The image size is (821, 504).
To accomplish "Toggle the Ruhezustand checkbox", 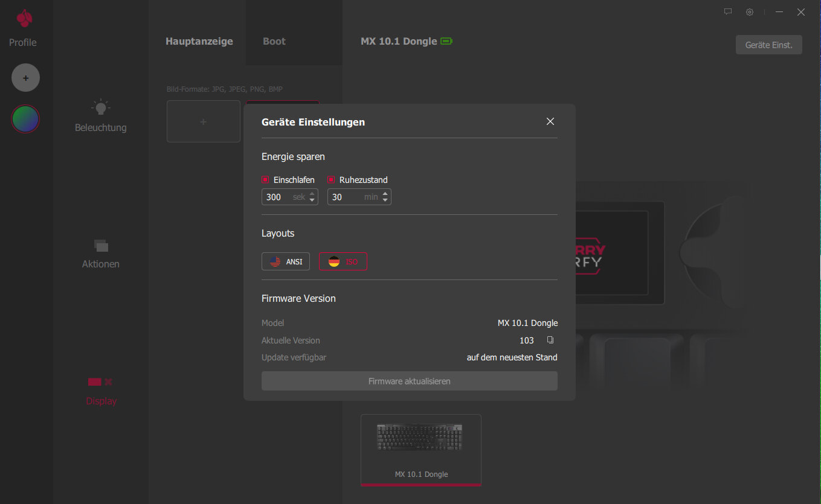I will pyautogui.click(x=331, y=180).
